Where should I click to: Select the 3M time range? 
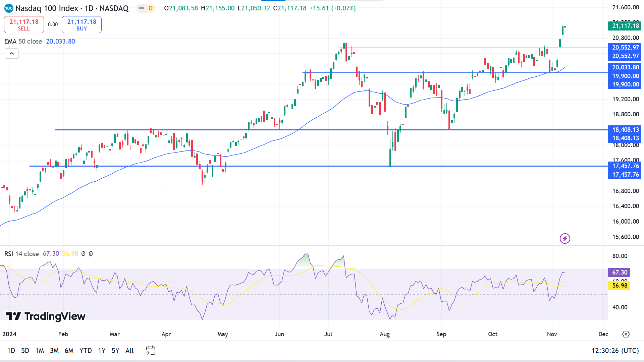[54, 350]
